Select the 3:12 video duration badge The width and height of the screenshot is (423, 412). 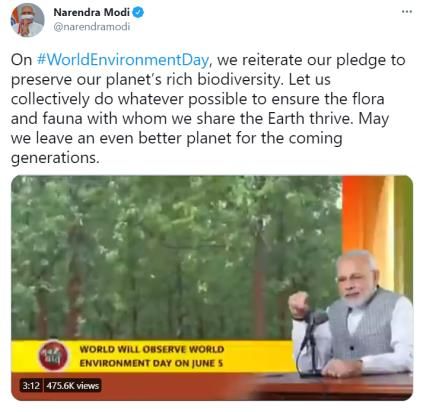(31, 386)
